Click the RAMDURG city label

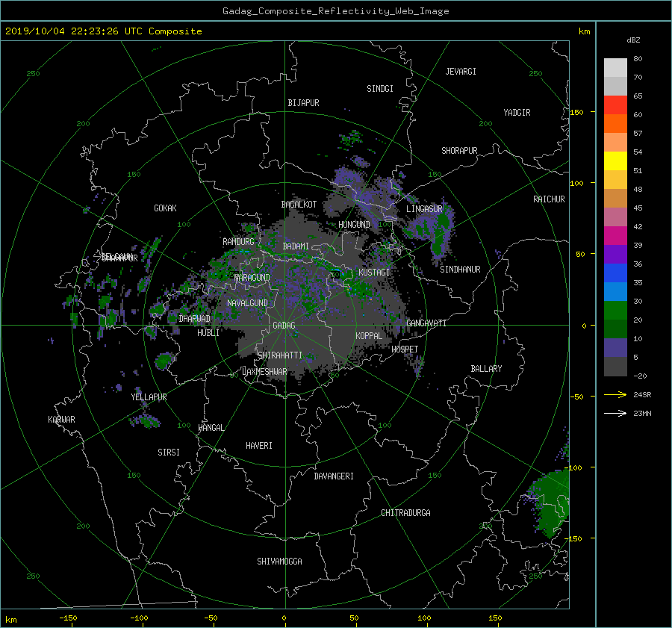point(238,242)
